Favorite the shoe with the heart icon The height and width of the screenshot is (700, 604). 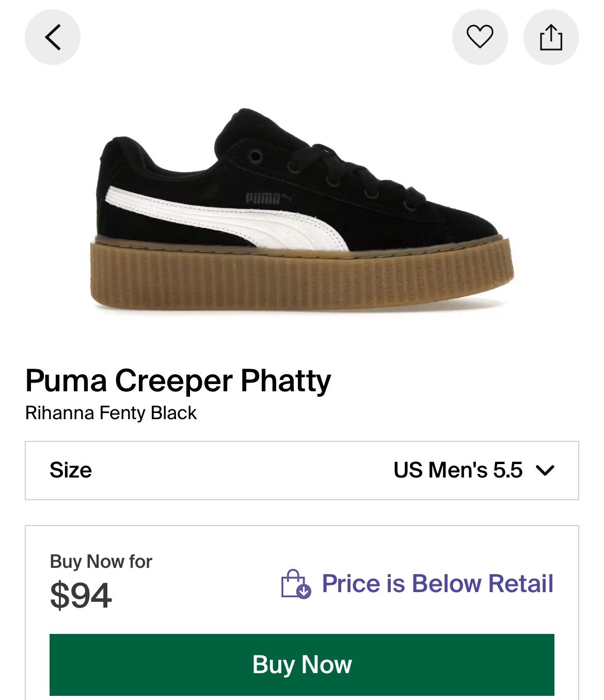pos(480,37)
